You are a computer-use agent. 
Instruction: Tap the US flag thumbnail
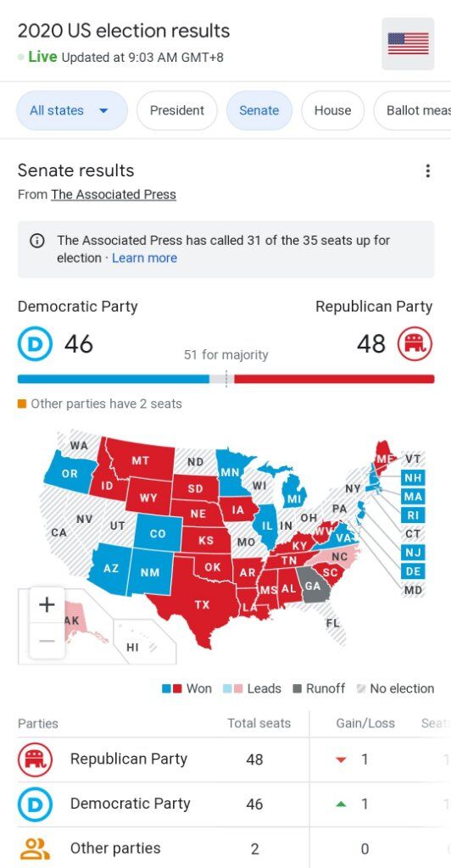pyautogui.click(x=408, y=44)
